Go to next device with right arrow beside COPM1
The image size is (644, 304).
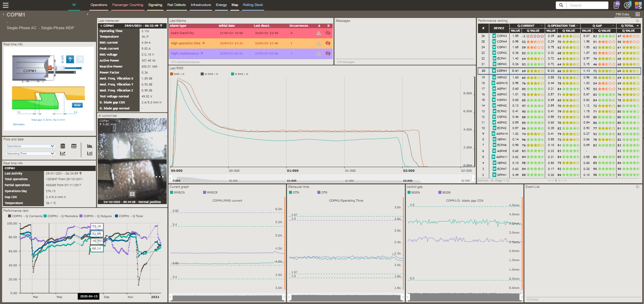pos(88,14)
